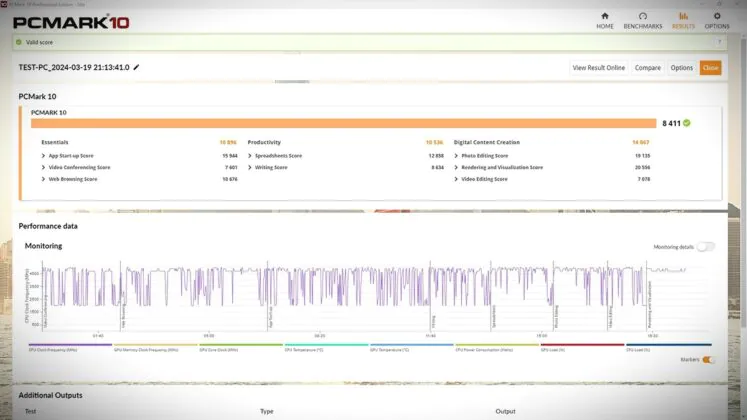Toggle CPU Clock Frequency purple legend
Screen dimensions: 747x420
[70, 347]
